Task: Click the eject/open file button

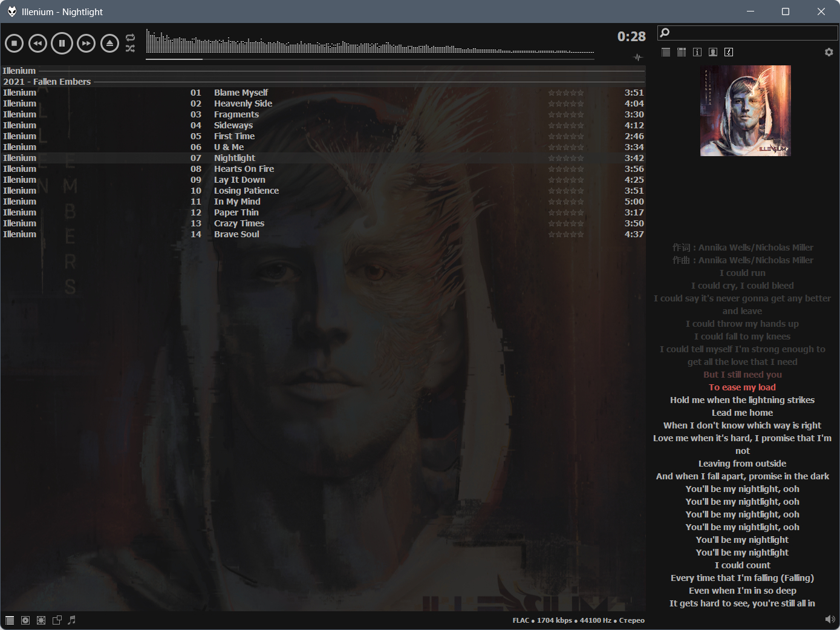Action: (109, 44)
